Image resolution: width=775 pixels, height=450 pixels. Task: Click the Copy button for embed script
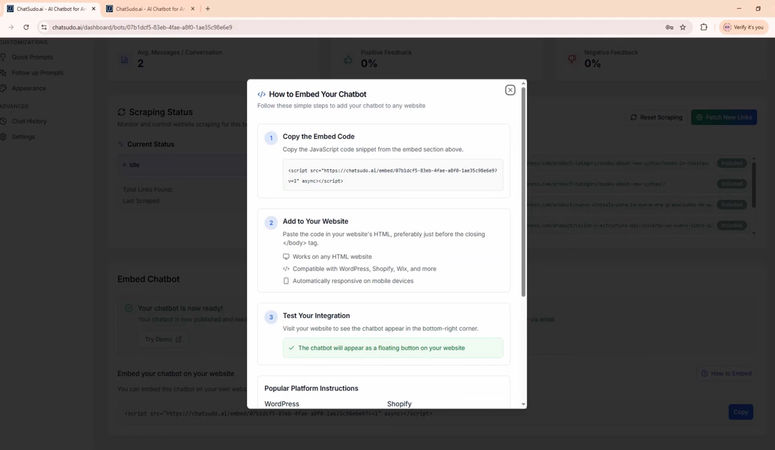[740, 412]
